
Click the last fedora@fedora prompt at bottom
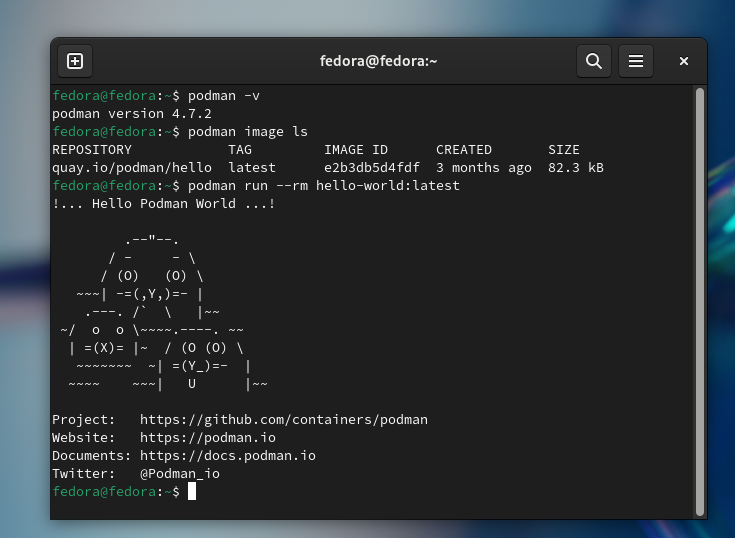116,492
